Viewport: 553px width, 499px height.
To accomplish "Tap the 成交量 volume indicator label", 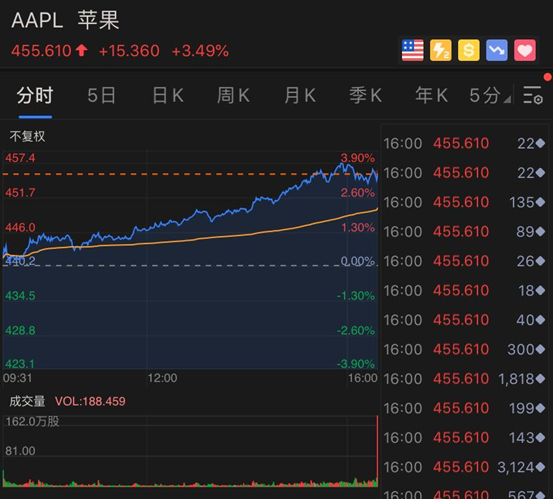I will pyautogui.click(x=27, y=401).
